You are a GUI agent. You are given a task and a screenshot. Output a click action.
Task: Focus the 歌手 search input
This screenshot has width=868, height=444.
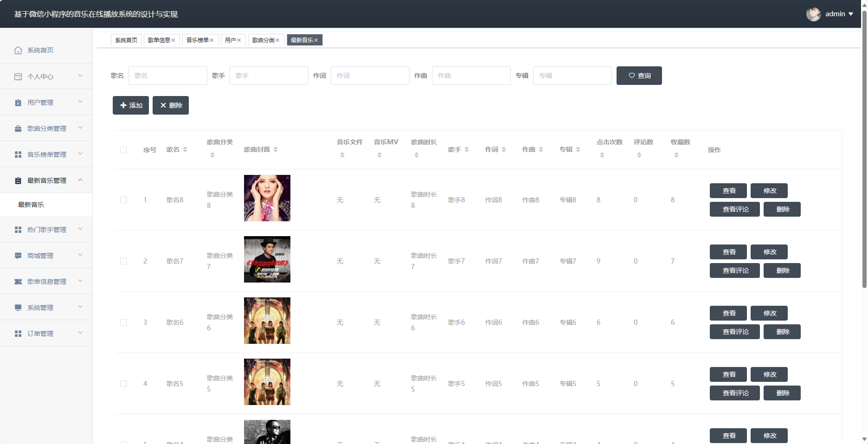tap(269, 76)
